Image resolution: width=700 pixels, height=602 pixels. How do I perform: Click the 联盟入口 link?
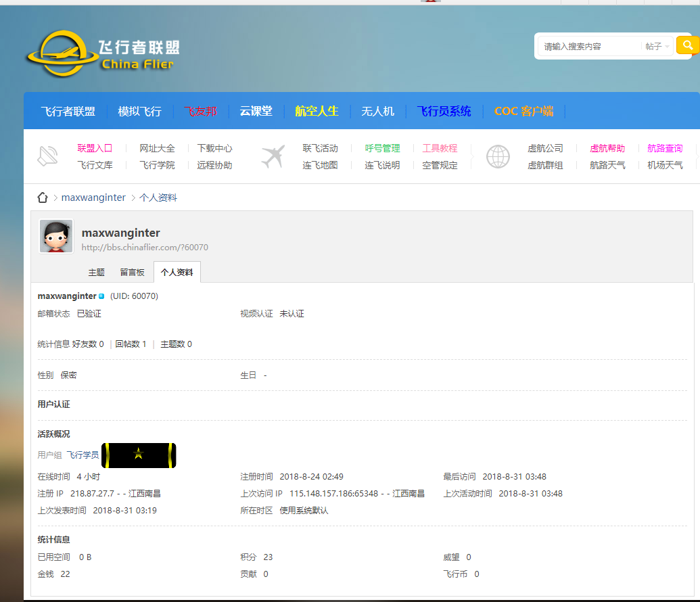(95, 148)
